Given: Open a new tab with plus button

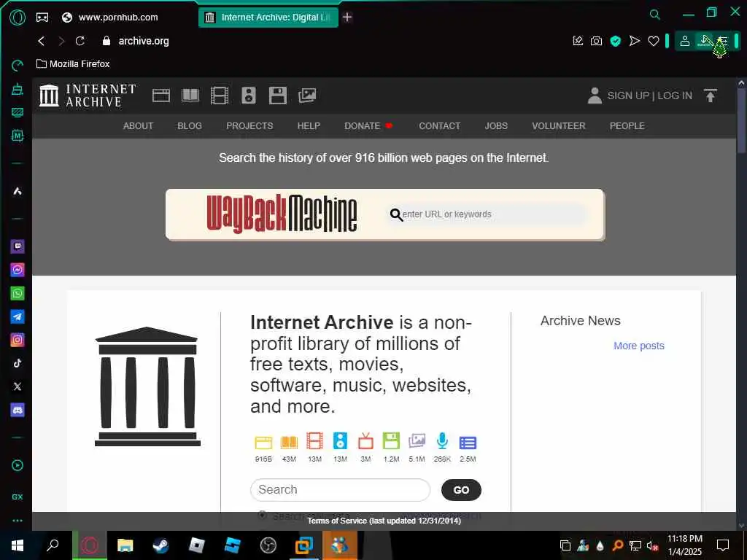Looking at the screenshot, I should pyautogui.click(x=347, y=17).
